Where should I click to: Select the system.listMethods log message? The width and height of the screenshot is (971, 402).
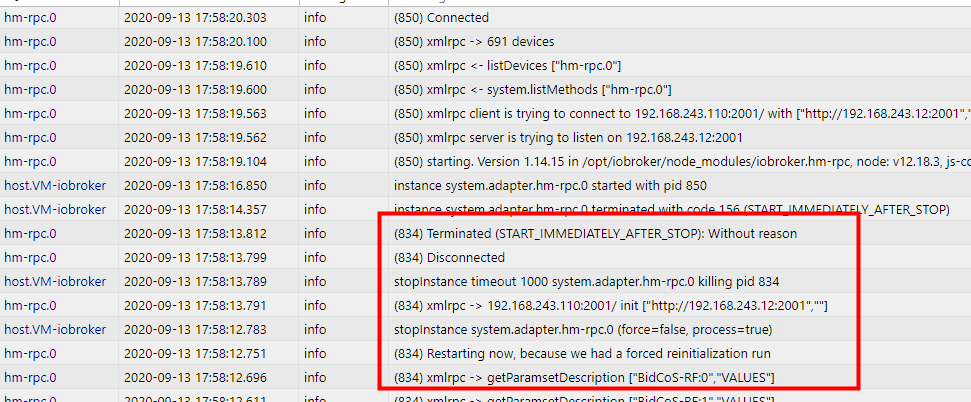(x=532, y=90)
